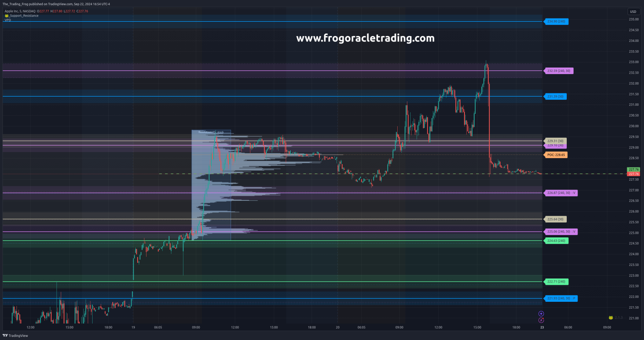Select the VPD indicator legend entry
The width and height of the screenshot is (644, 340).
tap(8, 20)
